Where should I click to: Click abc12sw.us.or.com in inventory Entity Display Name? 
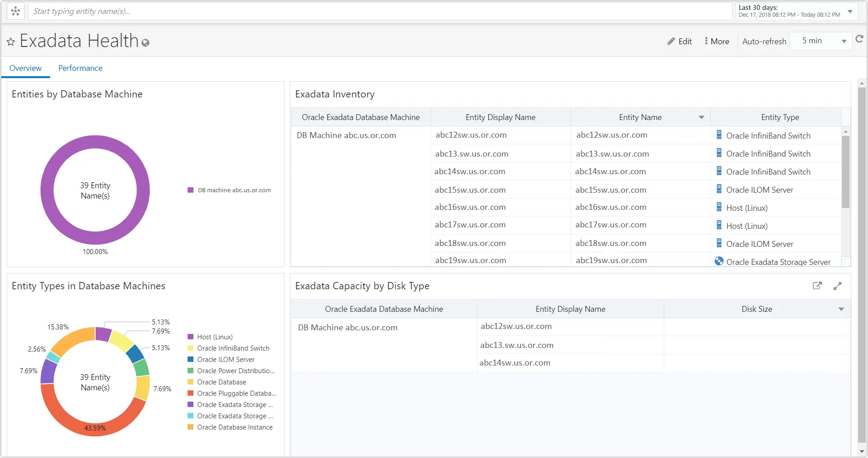[471, 135]
